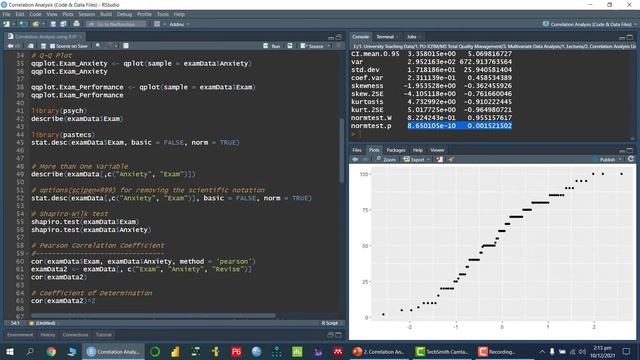
Task: Go to previous plot arrow in Plots pane
Action: (355, 160)
